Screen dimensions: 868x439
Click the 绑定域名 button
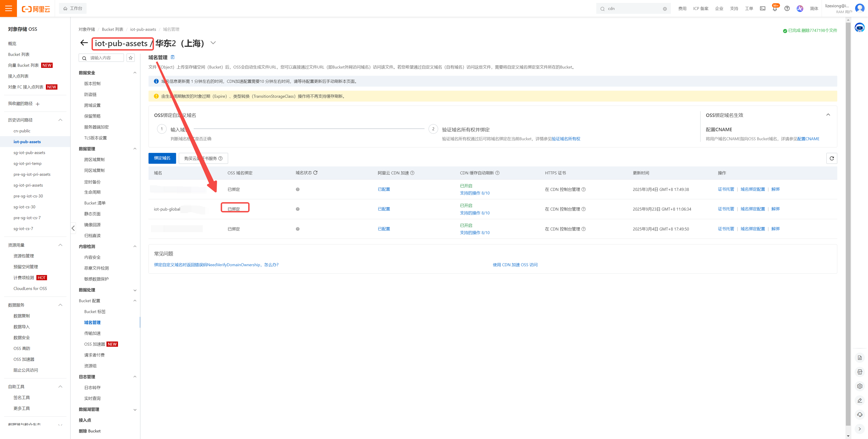pyautogui.click(x=162, y=158)
